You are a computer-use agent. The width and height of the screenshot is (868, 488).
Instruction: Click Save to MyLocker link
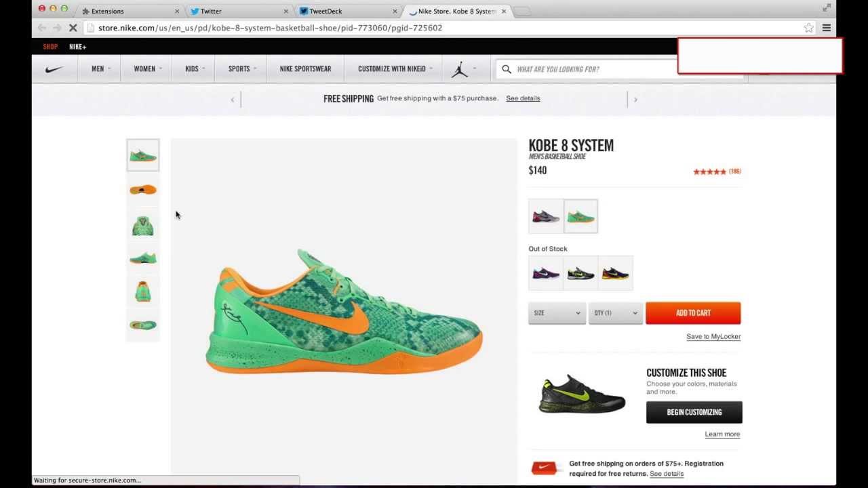click(713, 337)
